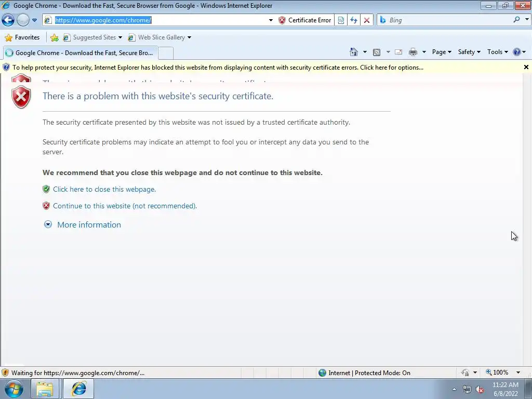This screenshot has height=399, width=532.
Task: Click the Print icon in command bar
Action: pyautogui.click(x=413, y=52)
